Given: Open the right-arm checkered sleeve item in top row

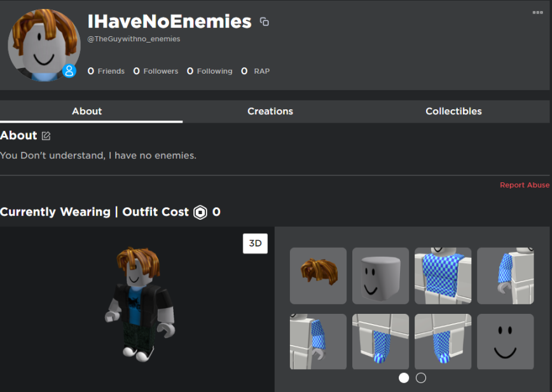Looking at the screenshot, I should (x=505, y=276).
